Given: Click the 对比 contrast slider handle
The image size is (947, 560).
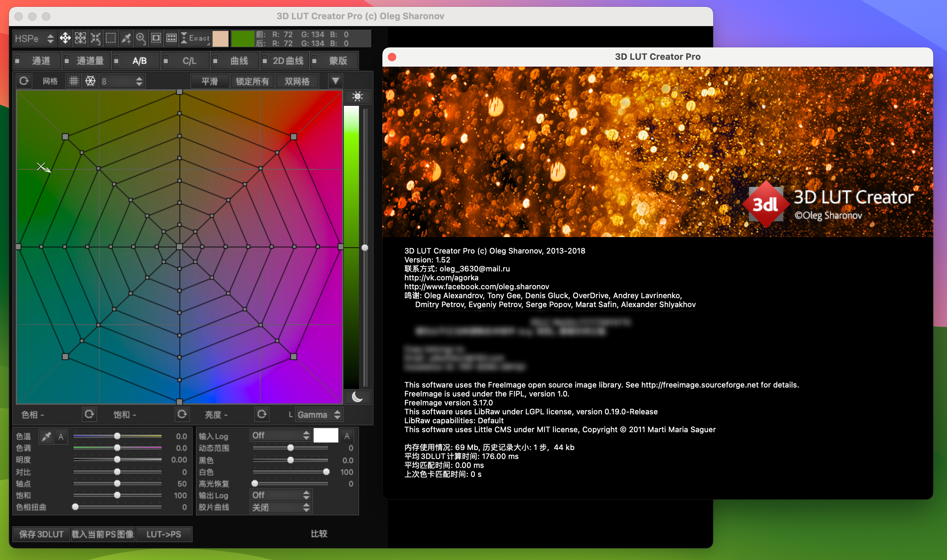Looking at the screenshot, I should click(117, 472).
